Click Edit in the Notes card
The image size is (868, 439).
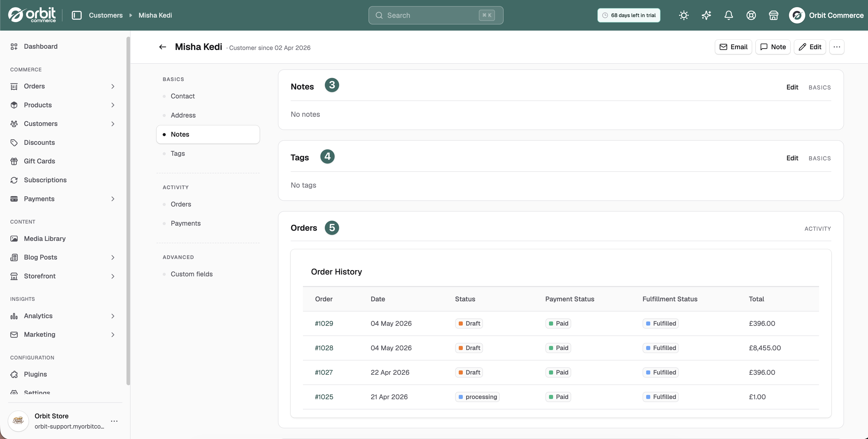(792, 87)
